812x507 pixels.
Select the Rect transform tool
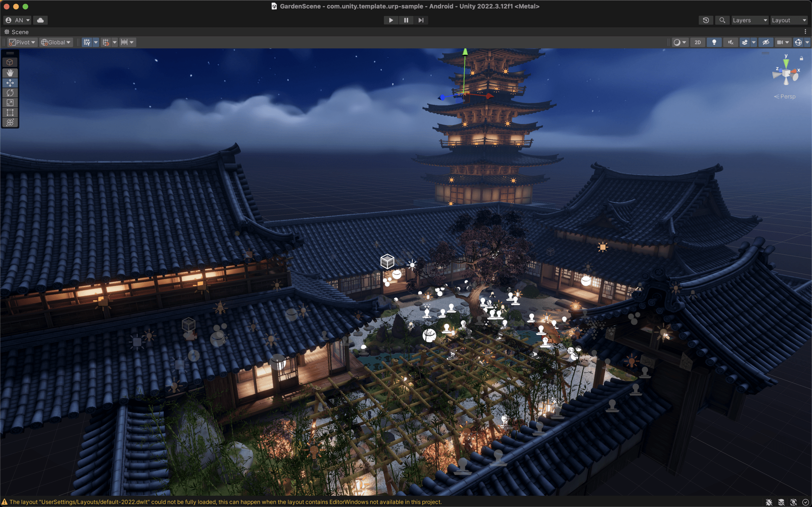click(x=10, y=112)
